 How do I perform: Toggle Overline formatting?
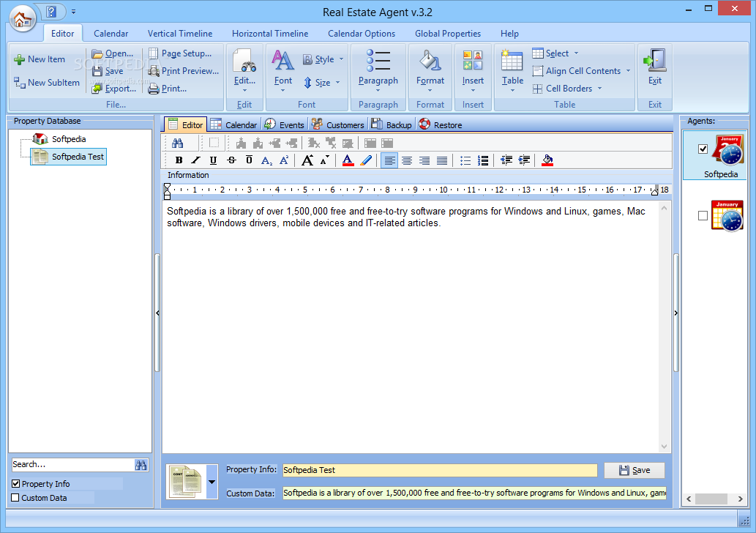(x=249, y=160)
